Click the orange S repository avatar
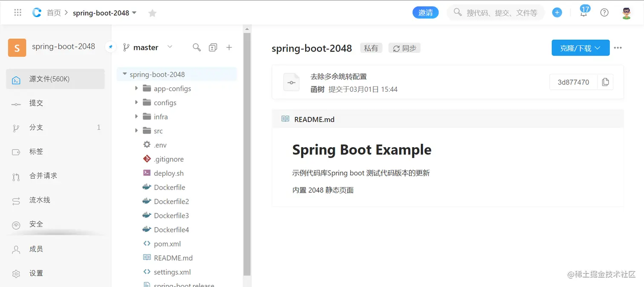 tap(17, 48)
